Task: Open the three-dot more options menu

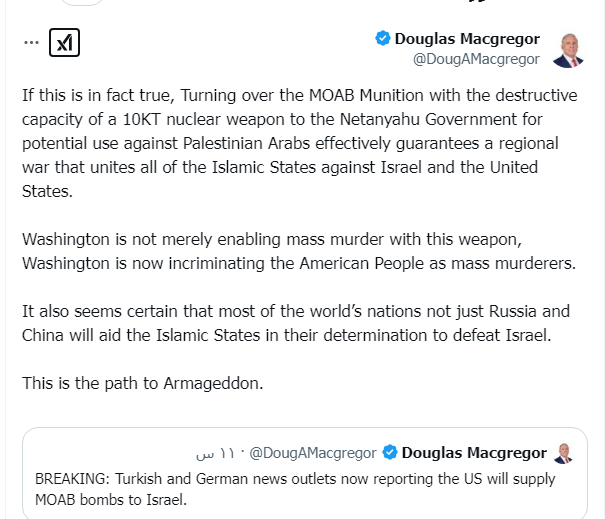Action: [32, 43]
